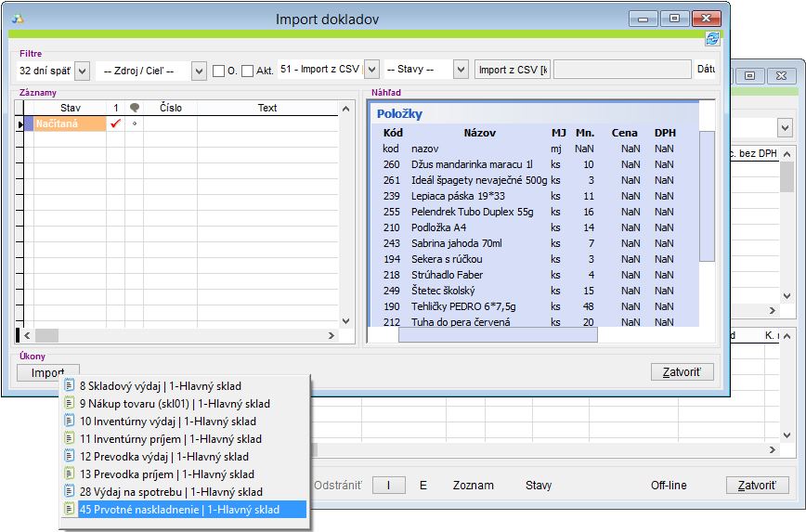Click the refresh icon in top-right corner
806x532 pixels.
pos(712,38)
